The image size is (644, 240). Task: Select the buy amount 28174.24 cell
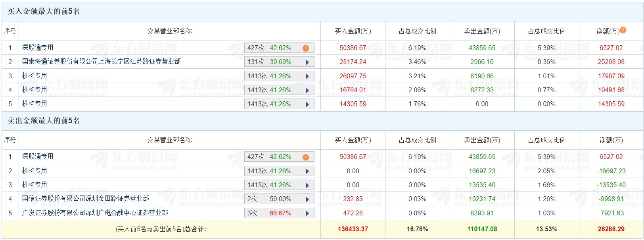[x=353, y=62]
